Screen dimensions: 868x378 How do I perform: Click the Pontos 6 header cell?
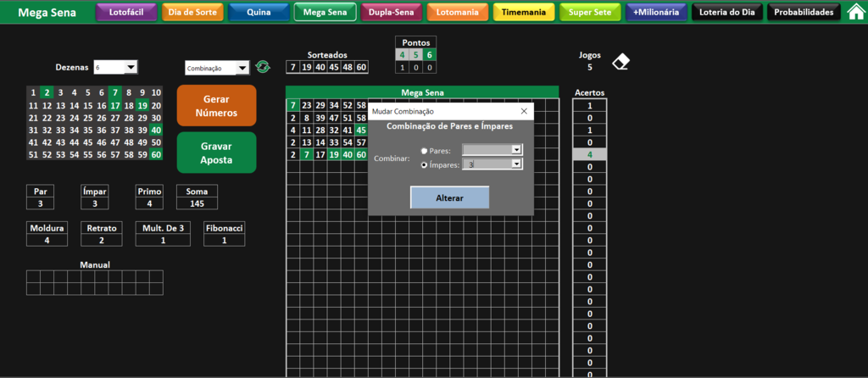(430, 55)
